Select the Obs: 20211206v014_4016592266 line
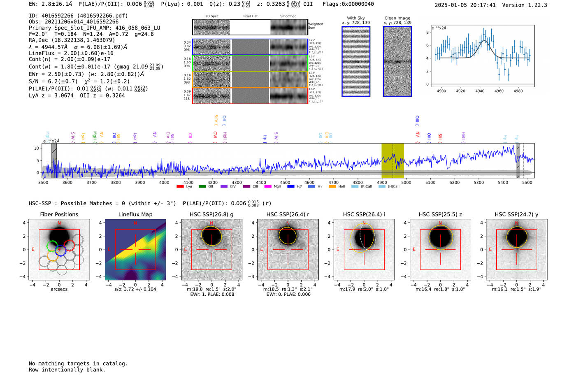 point(74,22)
